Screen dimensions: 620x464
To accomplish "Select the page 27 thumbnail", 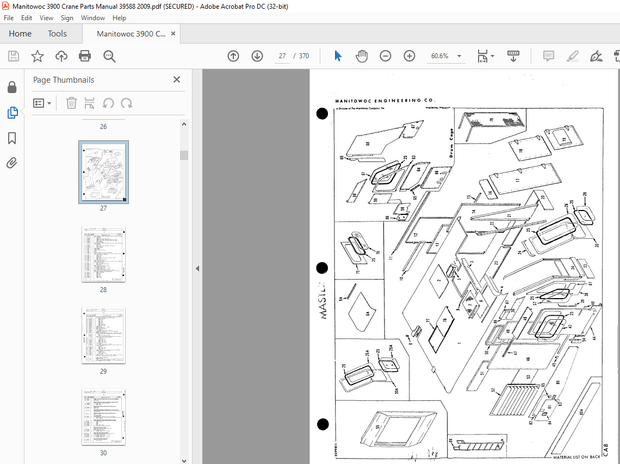I will tap(103, 172).
